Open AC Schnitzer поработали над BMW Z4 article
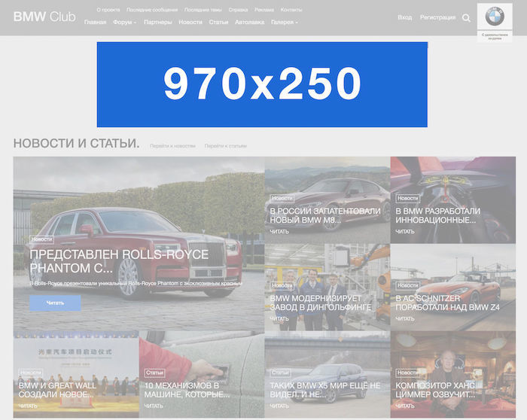Image resolution: width=527 pixels, height=420 pixels. click(x=448, y=303)
